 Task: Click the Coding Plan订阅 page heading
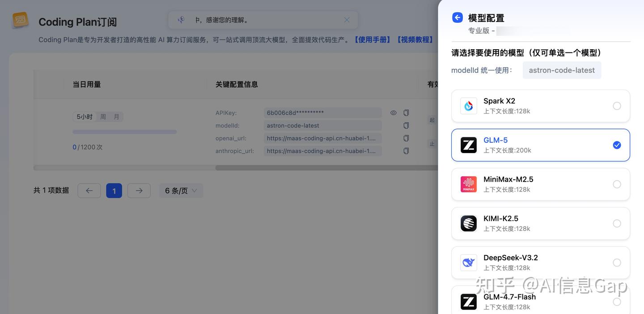coord(78,22)
